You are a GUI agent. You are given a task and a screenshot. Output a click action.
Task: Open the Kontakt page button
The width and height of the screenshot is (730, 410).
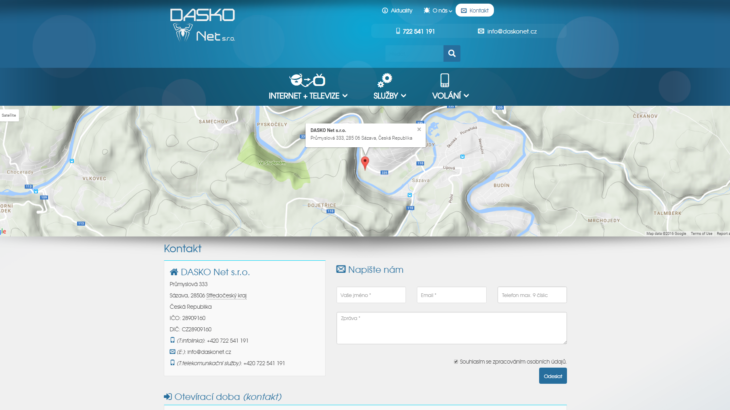click(474, 10)
